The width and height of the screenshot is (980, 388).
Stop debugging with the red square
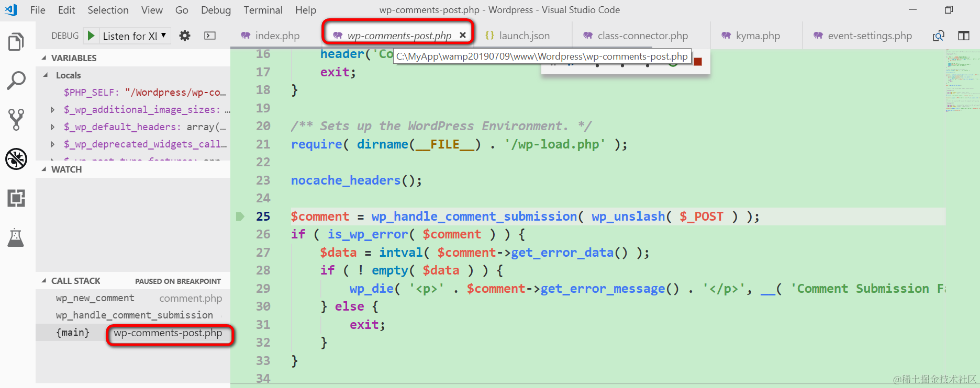coord(698,62)
